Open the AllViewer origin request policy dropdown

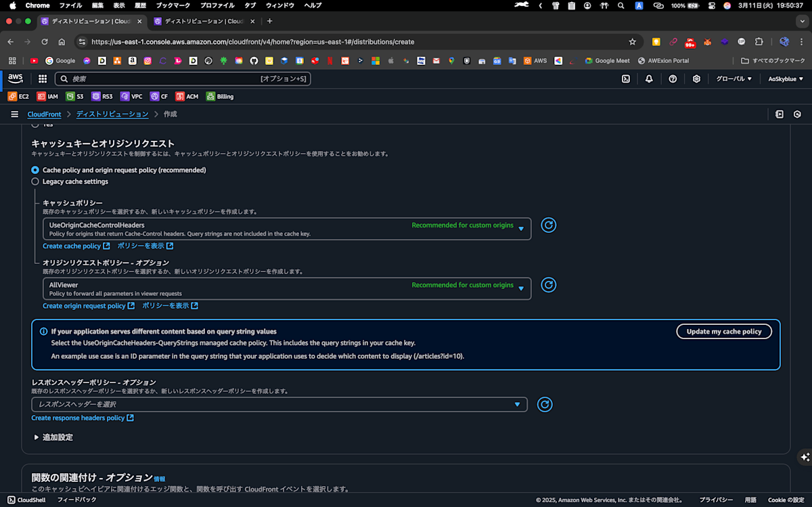287,288
